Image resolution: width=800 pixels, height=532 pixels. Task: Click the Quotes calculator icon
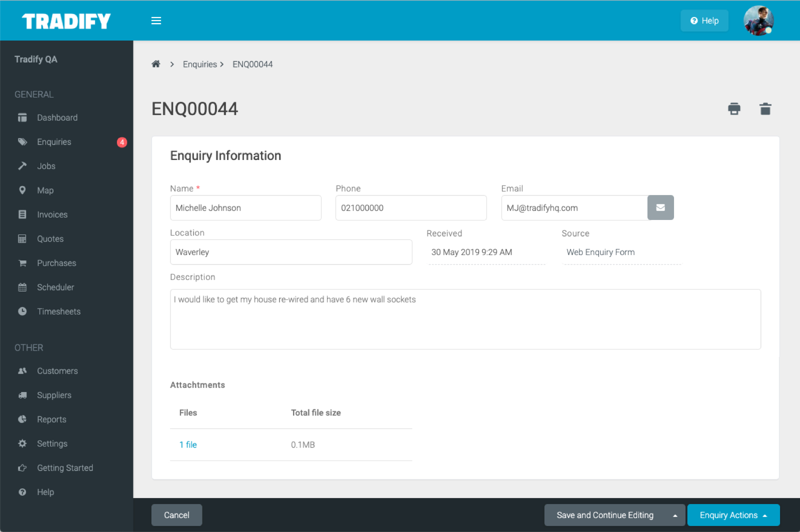[22, 238]
